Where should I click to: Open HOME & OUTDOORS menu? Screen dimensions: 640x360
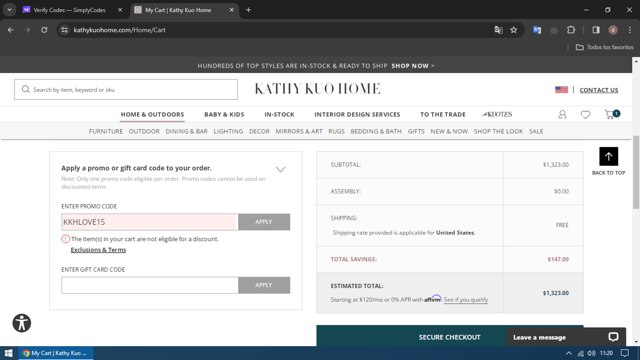click(152, 114)
